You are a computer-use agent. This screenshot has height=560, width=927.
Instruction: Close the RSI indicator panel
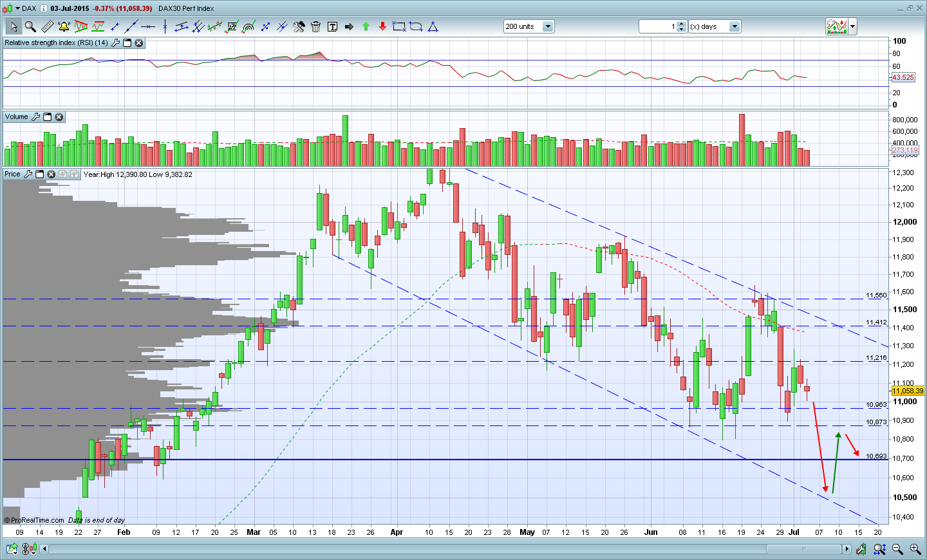click(138, 42)
